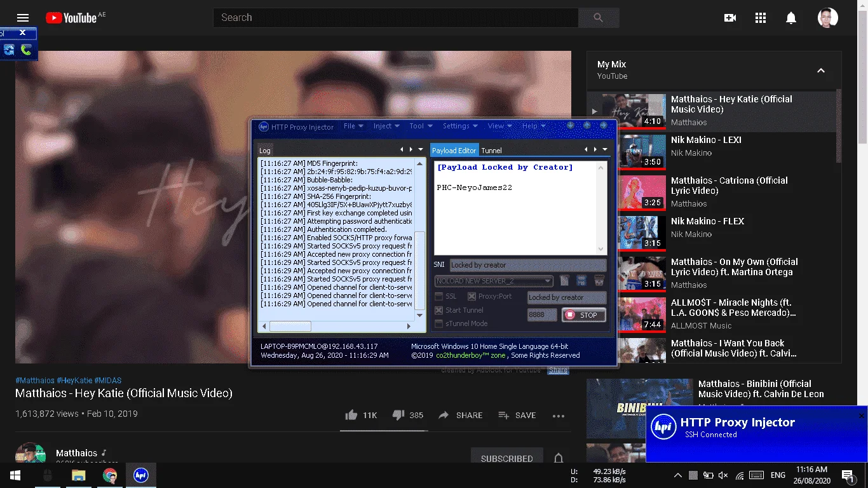Click the Log horizontal scrollbar thumb

pos(290,327)
